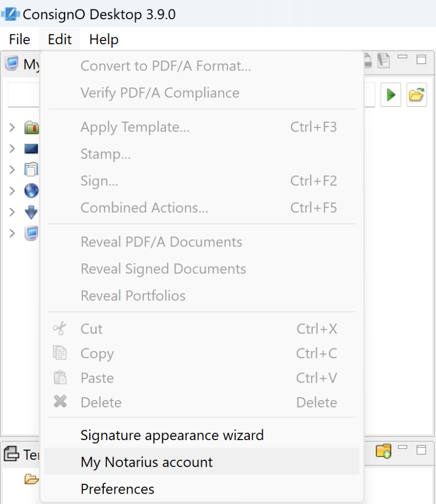Open Preferences from the Edit menu
Screen dimensions: 436x504
117,489
